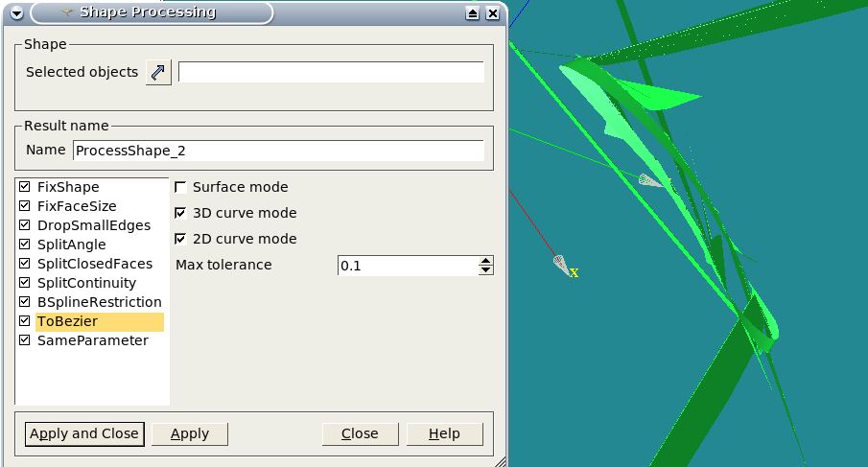The height and width of the screenshot is (467, 868).
Task: Enable the Surface mode checkbox
Action: (x=181, y=187)
